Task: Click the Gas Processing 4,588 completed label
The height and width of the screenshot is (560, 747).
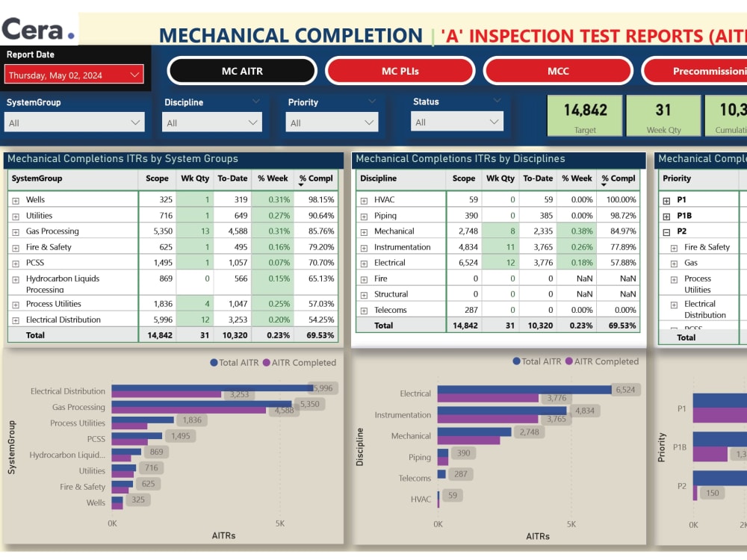Action: coord(285,410)
